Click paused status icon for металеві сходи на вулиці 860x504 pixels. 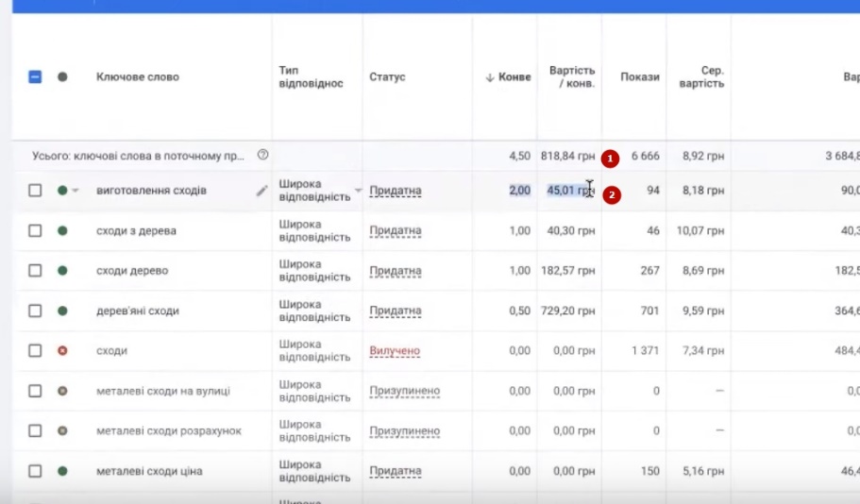(62, 391)
